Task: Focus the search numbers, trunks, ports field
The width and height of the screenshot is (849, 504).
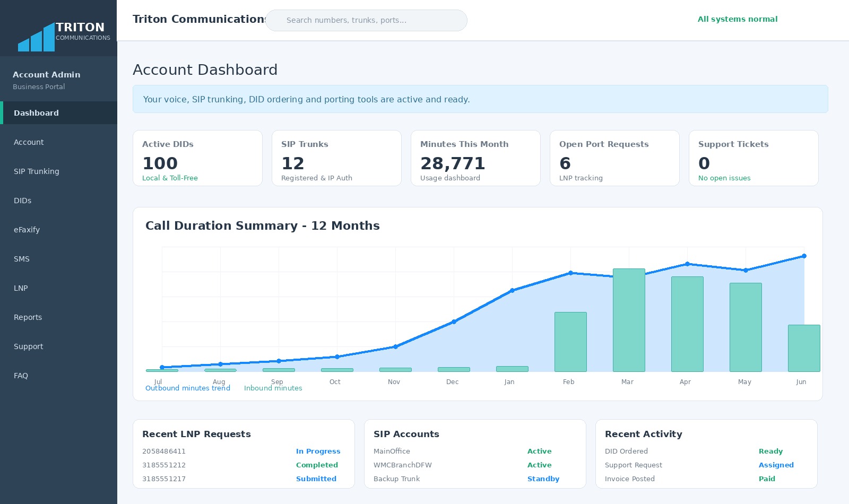Action: point(366,20)
